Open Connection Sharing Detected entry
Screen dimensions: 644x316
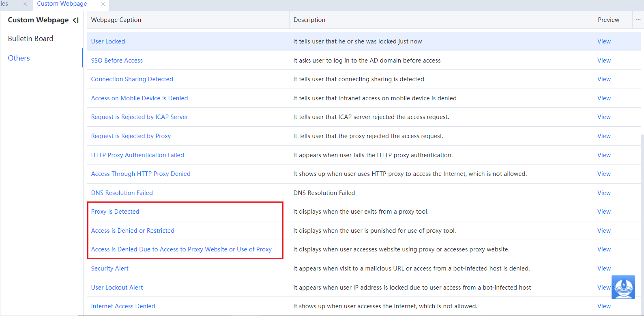tap(132, 79)
